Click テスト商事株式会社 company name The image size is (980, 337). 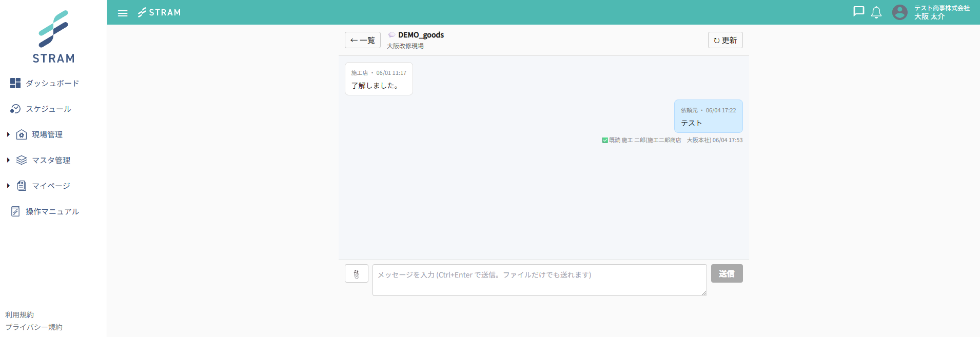click(x=942, y=8)
